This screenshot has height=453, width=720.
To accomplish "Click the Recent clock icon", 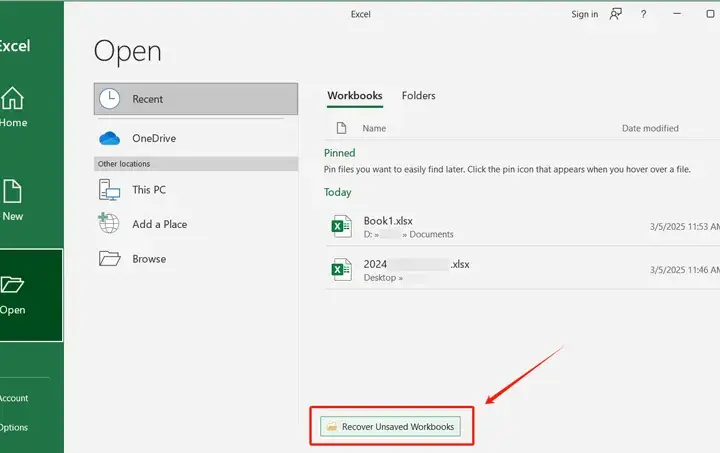I will pyautogui.click(x=110, y=99).
